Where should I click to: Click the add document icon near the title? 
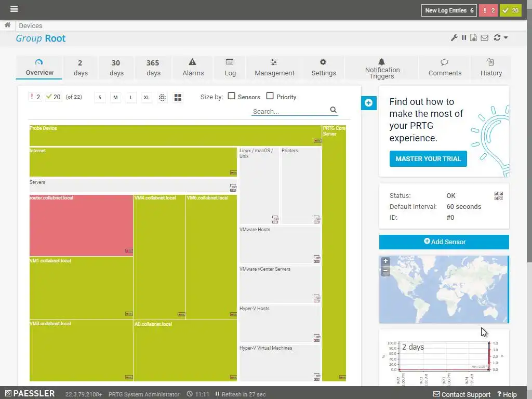[x=473, y=37]
